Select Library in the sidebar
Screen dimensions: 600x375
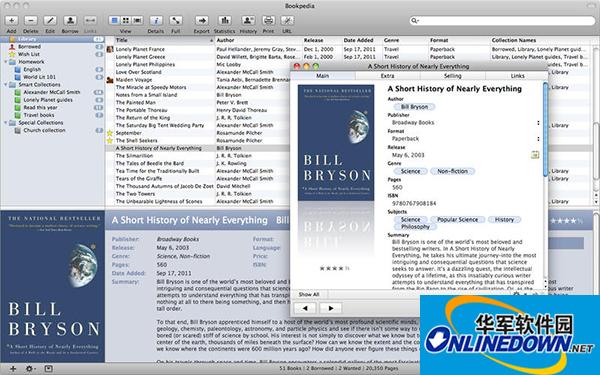(x=52, y=39)
